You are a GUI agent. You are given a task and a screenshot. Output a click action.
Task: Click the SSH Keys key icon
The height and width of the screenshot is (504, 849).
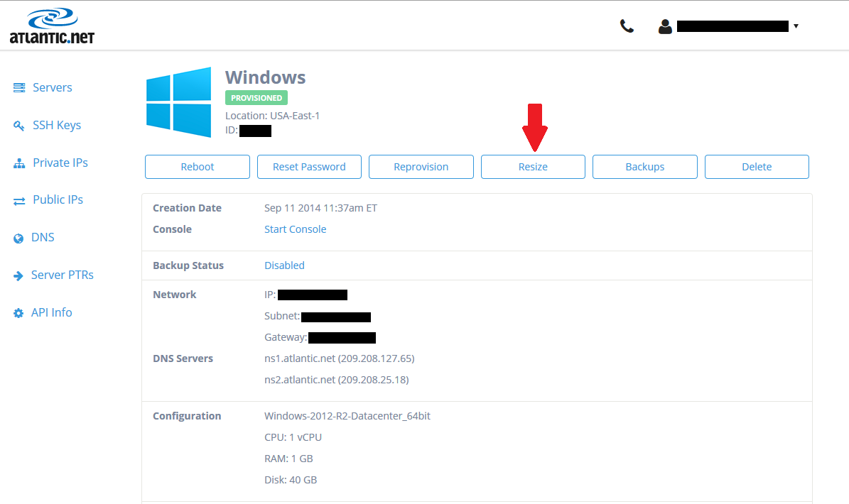[x=19, y=126]
